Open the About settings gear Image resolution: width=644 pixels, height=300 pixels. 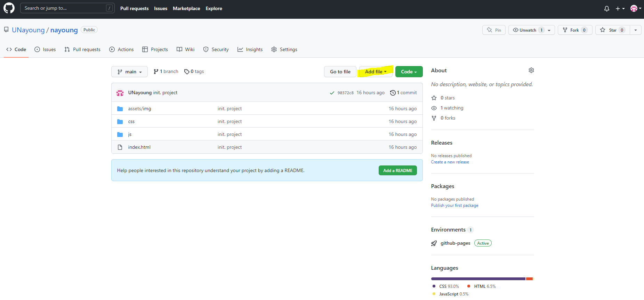(531, 70)
